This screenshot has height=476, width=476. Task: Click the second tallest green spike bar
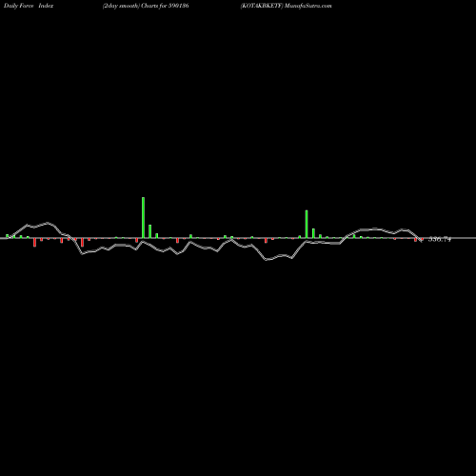click(307, 224)
